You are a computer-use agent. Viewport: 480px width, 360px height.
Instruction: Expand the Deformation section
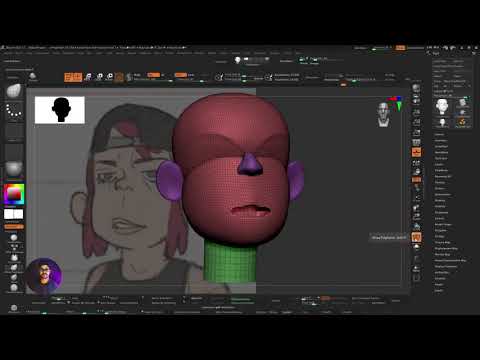point(442,194)
